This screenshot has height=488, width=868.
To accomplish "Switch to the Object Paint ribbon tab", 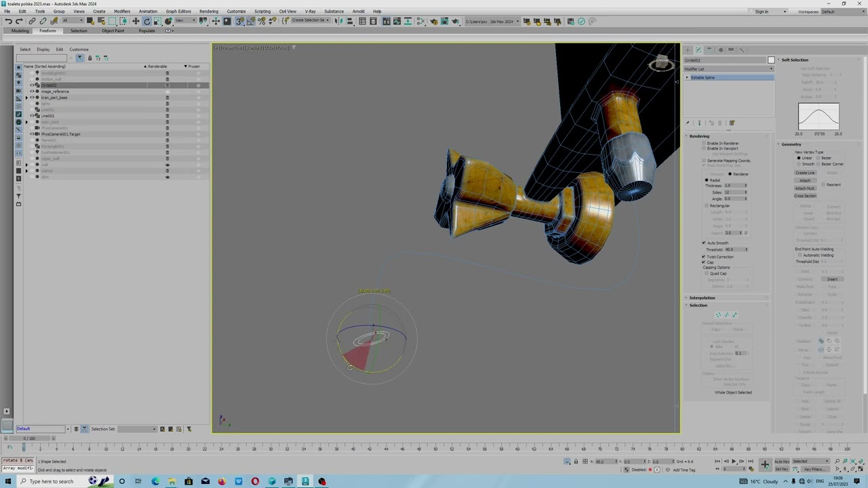I will [113, 30].
